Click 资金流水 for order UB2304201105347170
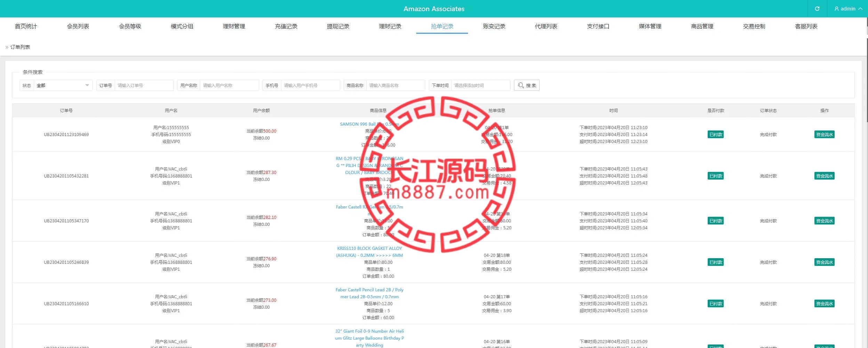 824,221
